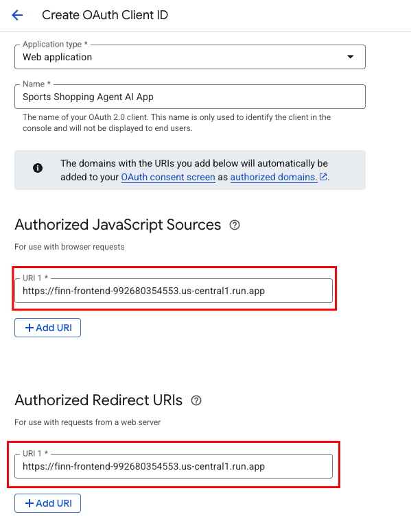Click the Redirect URIs URI 1 field

pyautogui.click(x=174, y=466)
